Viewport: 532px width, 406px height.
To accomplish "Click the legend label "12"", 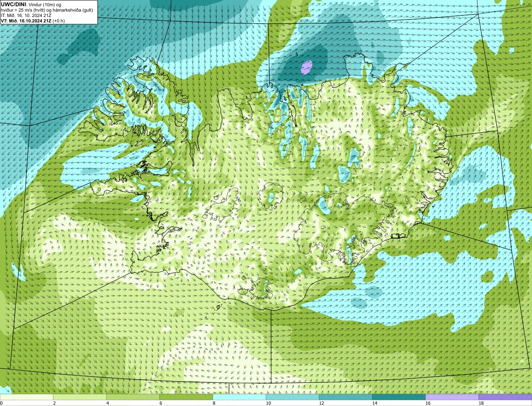I will point(322,403).
